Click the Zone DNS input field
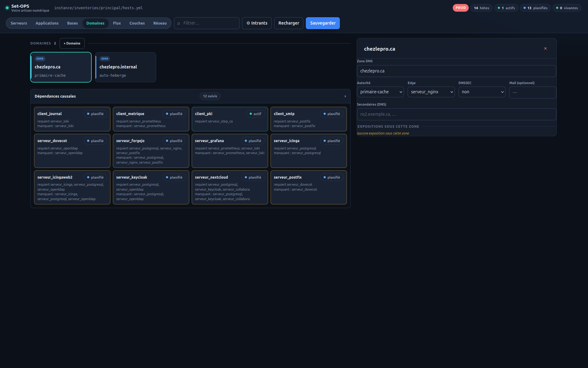Image resolution: width=588 pixels, height=368 pixels. 456,71
